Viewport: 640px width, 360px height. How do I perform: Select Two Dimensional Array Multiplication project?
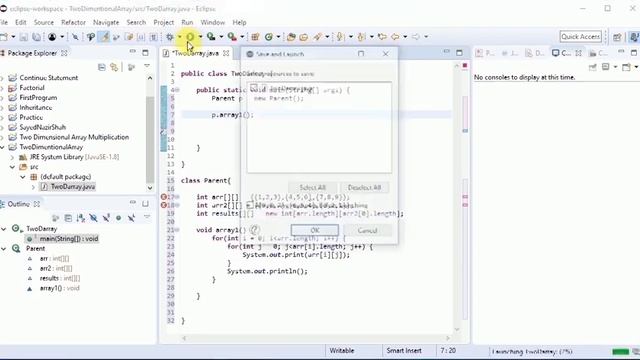click(x=74, y=137)
